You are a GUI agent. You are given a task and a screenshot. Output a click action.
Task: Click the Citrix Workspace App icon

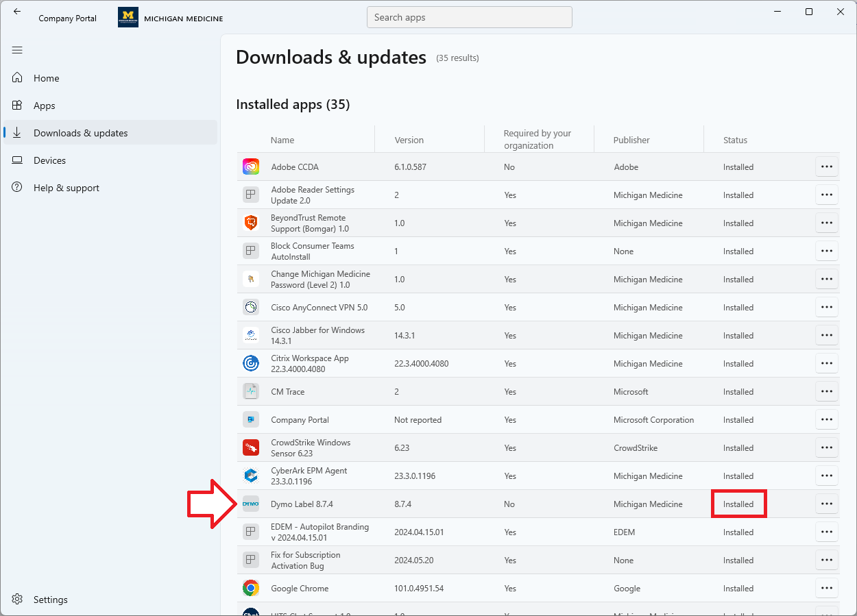(x=251, y=364)
